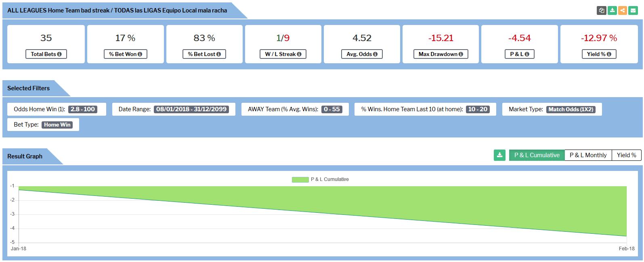
Task: Click the Odds Home Win 2.8 - 100 badge
Action: (x=83, y=109)
